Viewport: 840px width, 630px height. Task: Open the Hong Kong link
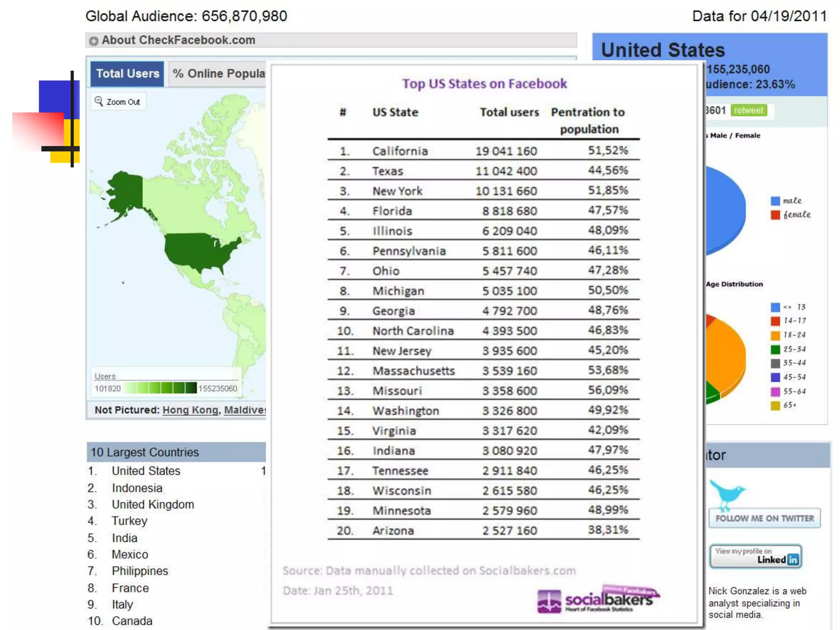coord(190,410)
